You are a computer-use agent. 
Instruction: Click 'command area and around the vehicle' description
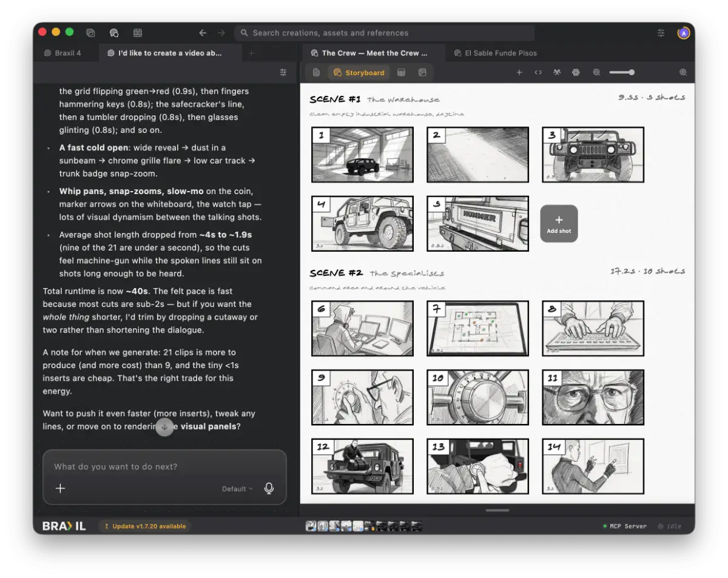click(x=377, y=287)
